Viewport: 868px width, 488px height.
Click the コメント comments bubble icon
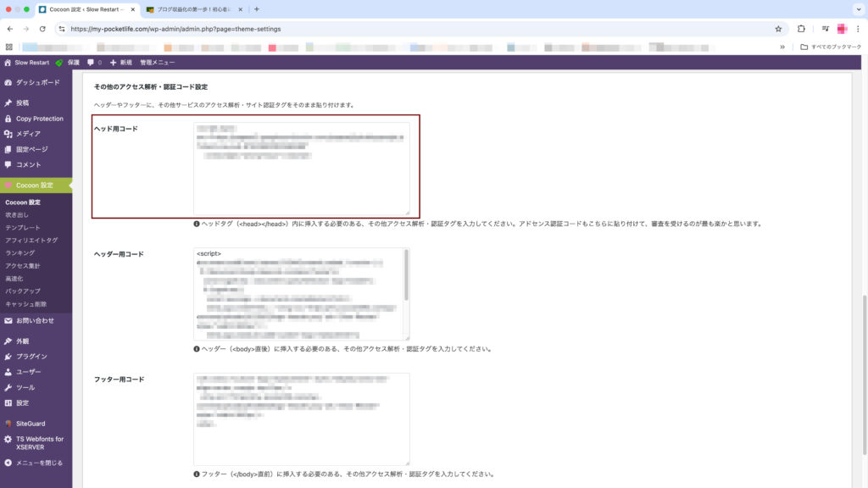pyautogui.click(x=8, y=164)
